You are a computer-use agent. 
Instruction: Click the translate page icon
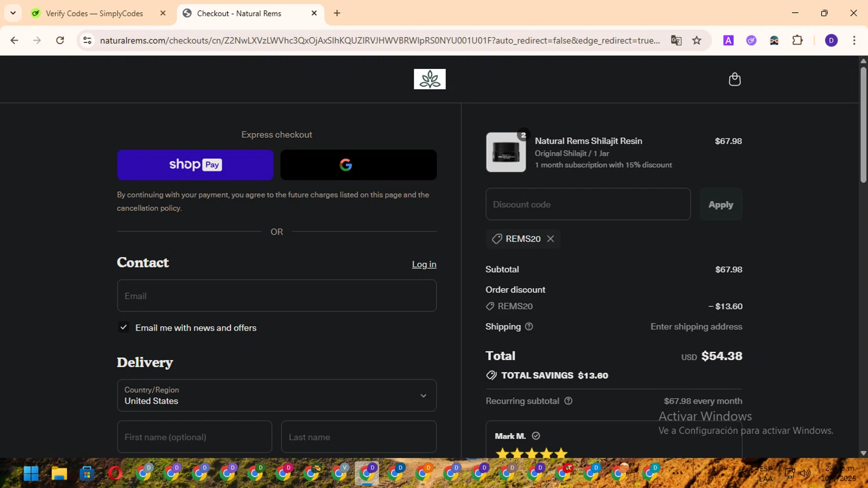point(676,41)
